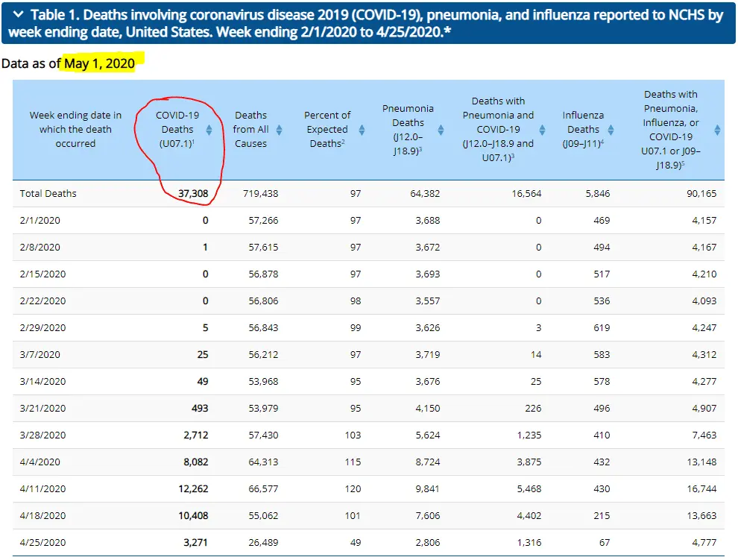Click the 719,438 total all-cause deaths value

point(260,194)
